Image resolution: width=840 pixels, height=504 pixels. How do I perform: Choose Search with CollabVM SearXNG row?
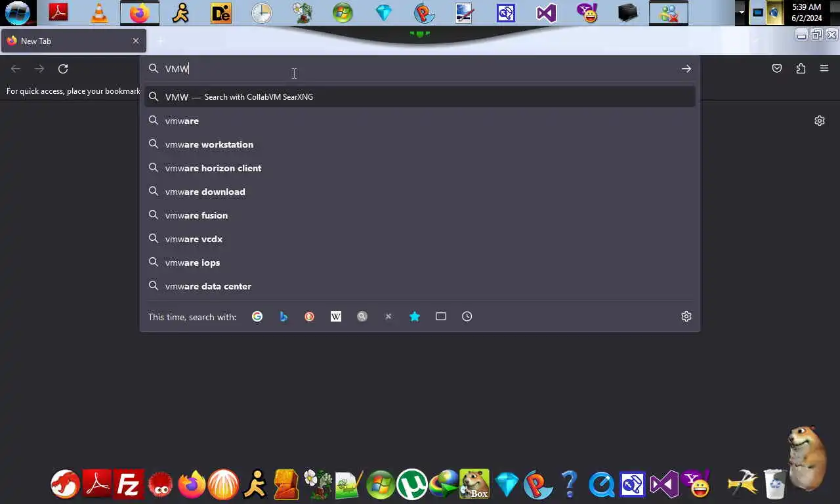pyautogui.click(x=420, y=97)
